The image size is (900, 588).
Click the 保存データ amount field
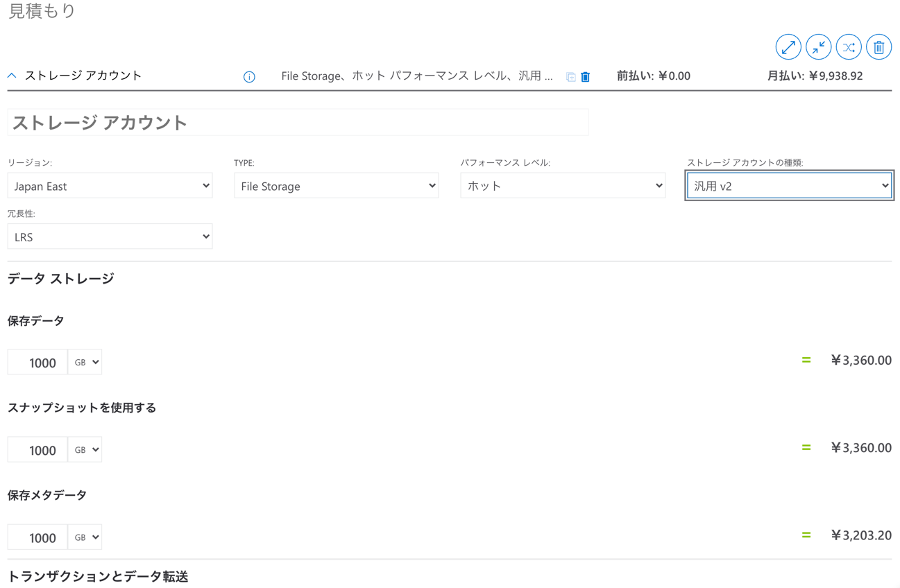pyautogui.click(x=37, y=362)
